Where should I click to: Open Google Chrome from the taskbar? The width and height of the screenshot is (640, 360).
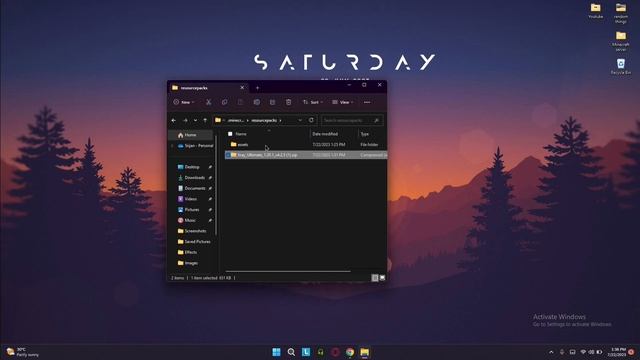(350, 352)
